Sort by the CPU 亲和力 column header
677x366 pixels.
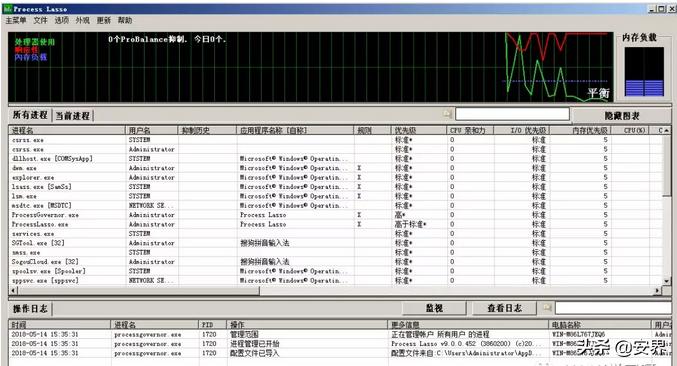coord(470,130)
